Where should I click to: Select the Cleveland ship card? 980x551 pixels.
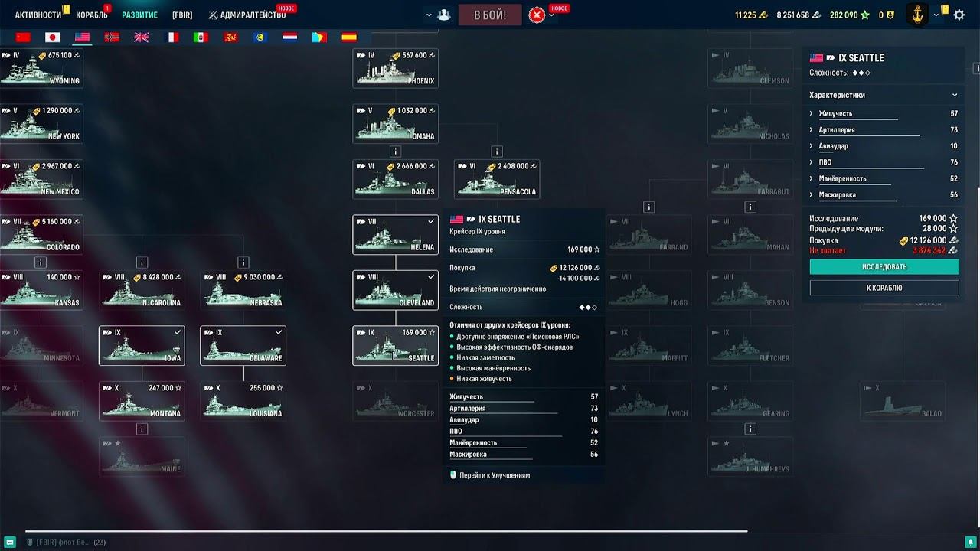[396, 290]
